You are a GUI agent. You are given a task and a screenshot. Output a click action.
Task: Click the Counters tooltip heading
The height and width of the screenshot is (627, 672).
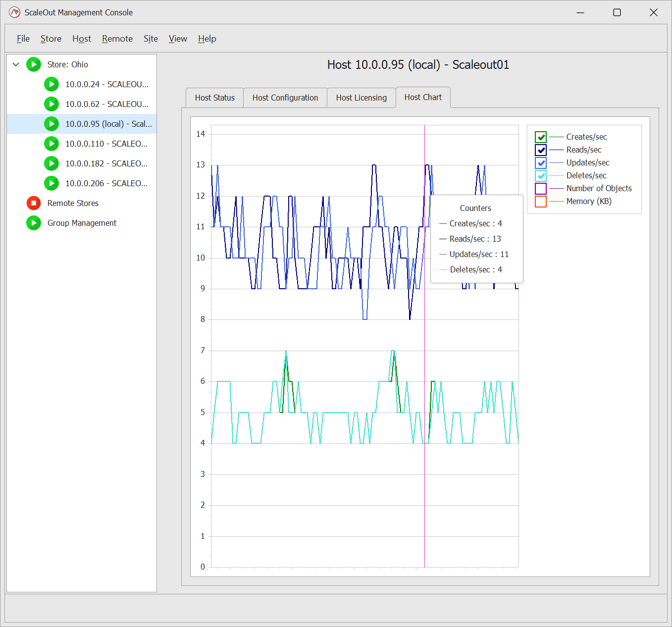pos(475,209)
